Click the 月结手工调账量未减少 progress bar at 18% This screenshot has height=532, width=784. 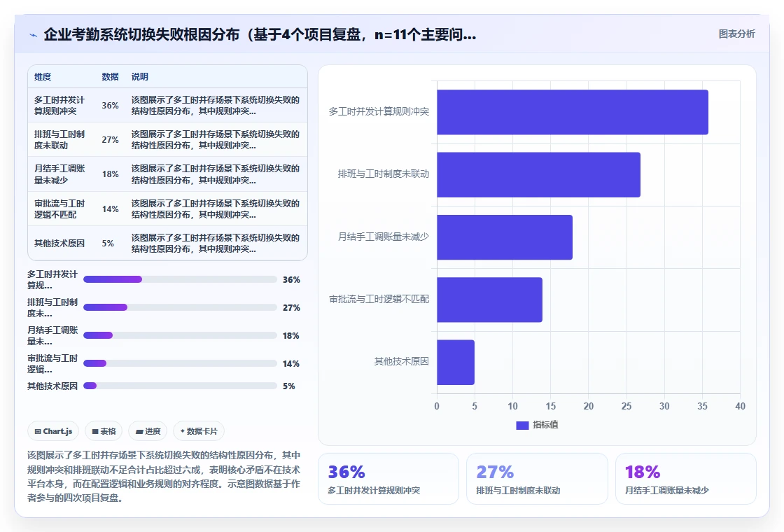pos(180,335)
